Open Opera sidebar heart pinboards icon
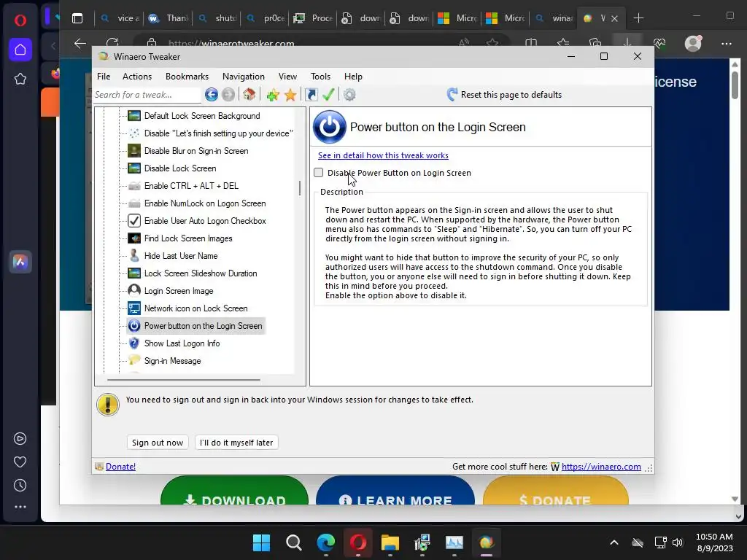Screen dimensions: 747x560 pyautogui.click(x=20, y=462)
